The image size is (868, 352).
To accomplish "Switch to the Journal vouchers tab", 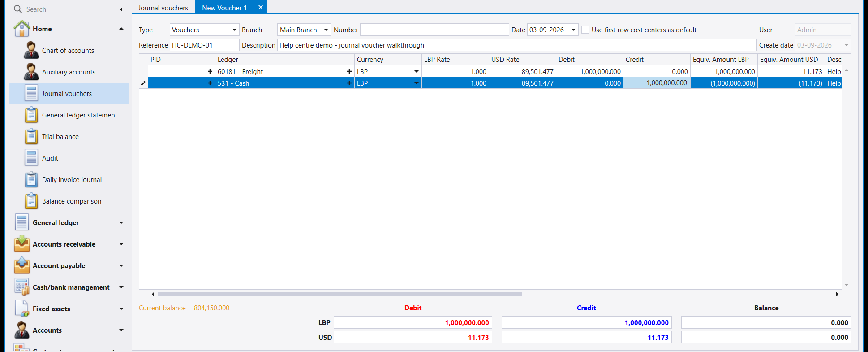I will pos(163,8).
